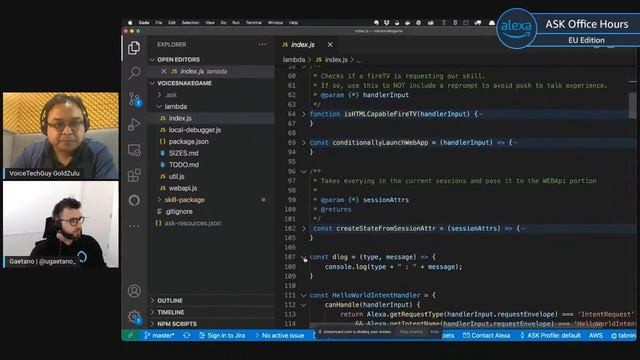The width and height of the screenshot is (640, 360).
Task: Click Contact Alexa in status bar
Action: pyautogui.click(x=487, y=336)
